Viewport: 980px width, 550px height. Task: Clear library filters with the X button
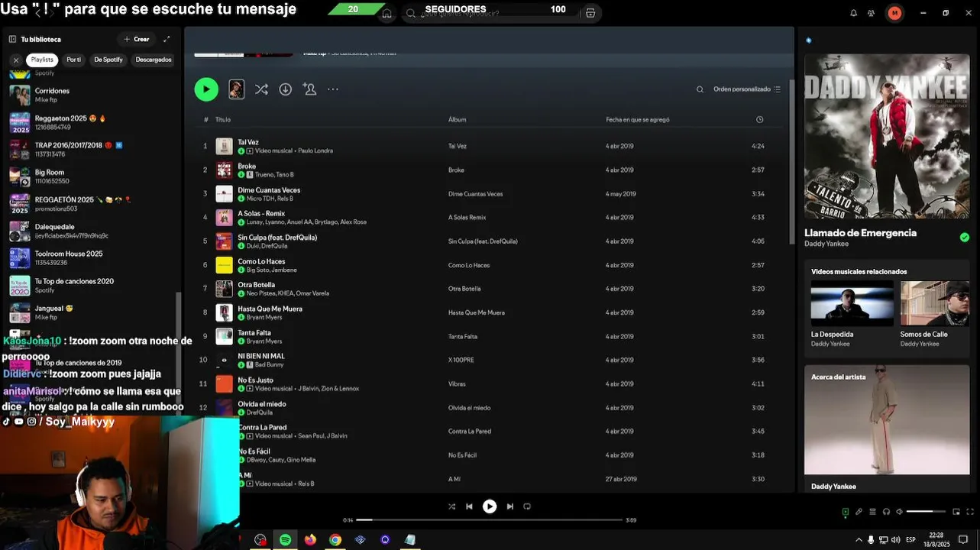pos(15,60)
